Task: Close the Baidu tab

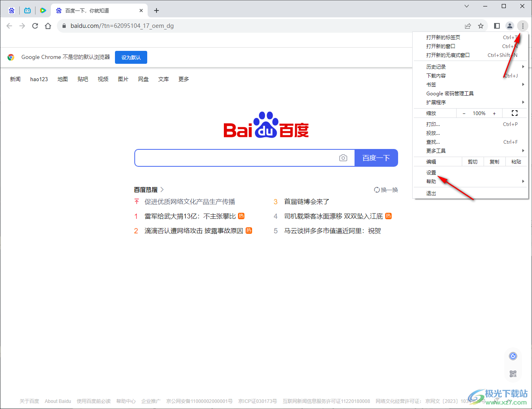Action: (x=141, y=10)
